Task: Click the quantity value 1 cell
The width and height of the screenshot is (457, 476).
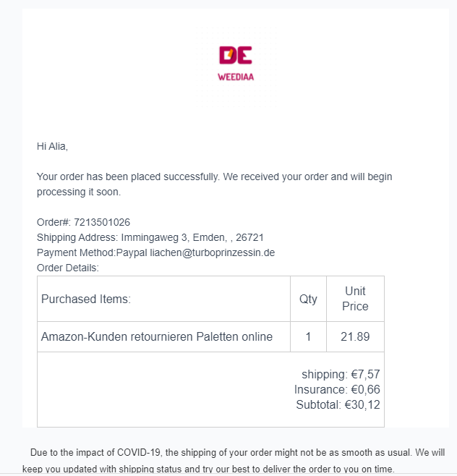Action: pos(308,336)
